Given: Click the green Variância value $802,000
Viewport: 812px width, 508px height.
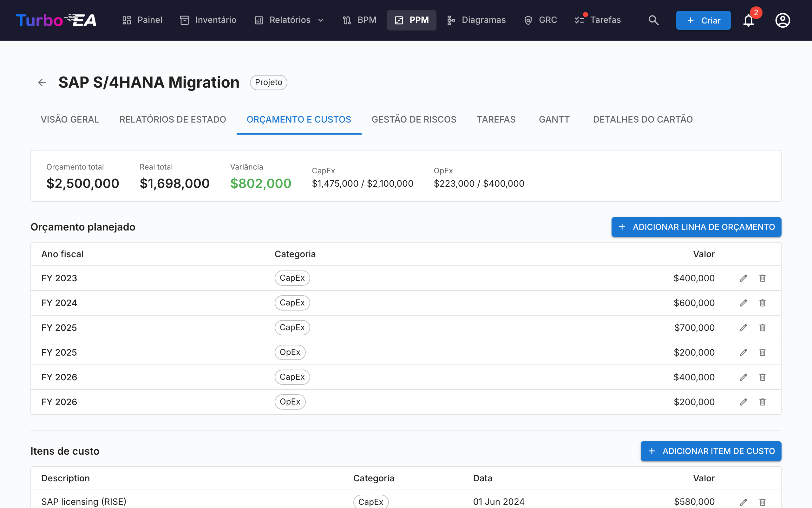Looking at the screenshot, I should pyautogui.click(x=261, y=184).
